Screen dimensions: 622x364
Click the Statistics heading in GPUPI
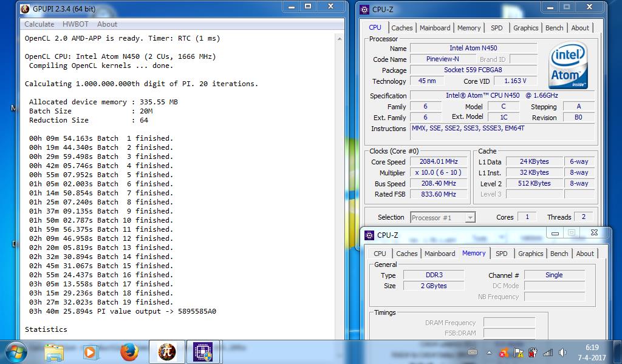pos(46,329)
